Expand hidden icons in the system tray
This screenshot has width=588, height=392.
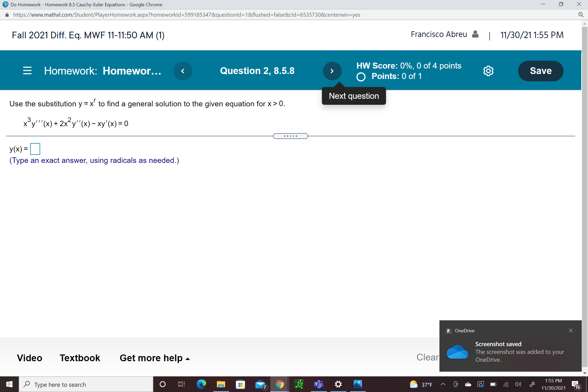443,384
